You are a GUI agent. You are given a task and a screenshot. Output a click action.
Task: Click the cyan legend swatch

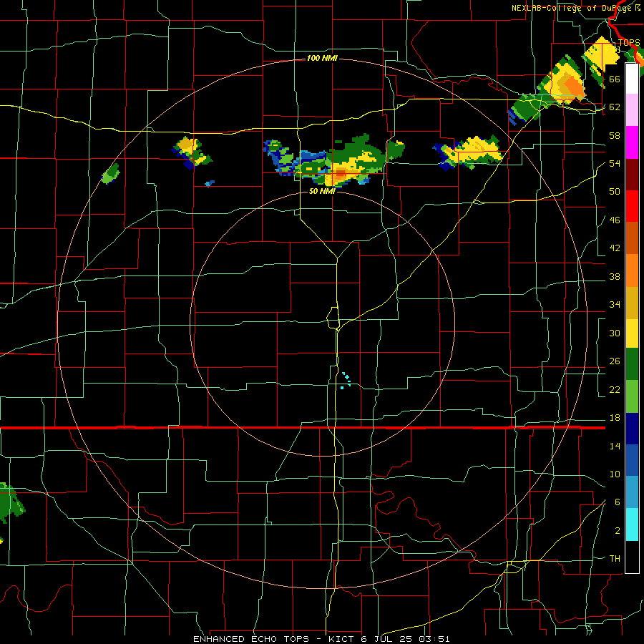[x=632, y=525]
